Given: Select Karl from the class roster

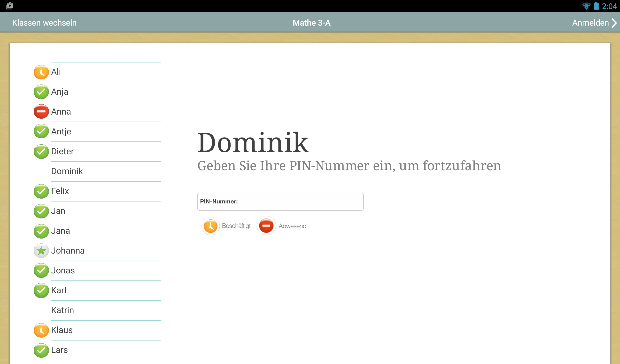Looking at the screenshot, I should (x=59, y=290).
